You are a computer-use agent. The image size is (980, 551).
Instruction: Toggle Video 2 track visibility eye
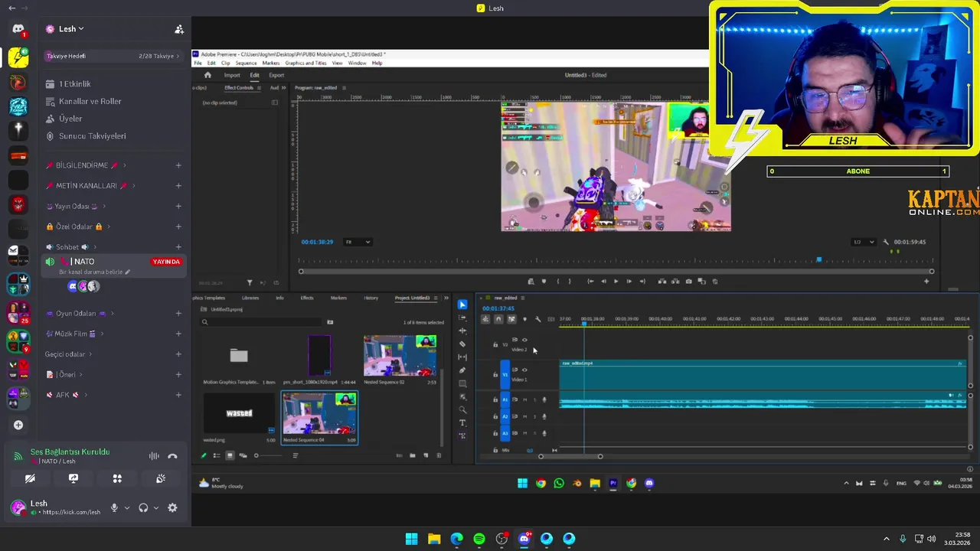pyautogui.click(x=524, y=340)
